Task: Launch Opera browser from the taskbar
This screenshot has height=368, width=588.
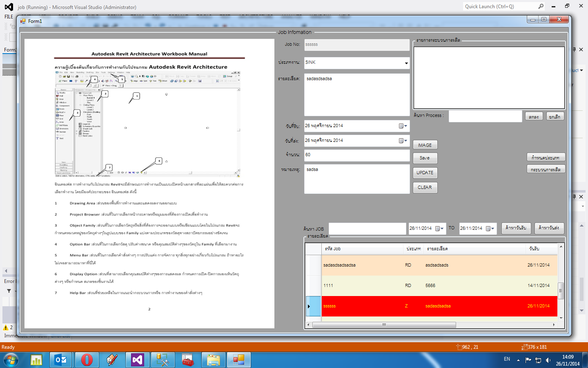Action: tap(87, 360)
